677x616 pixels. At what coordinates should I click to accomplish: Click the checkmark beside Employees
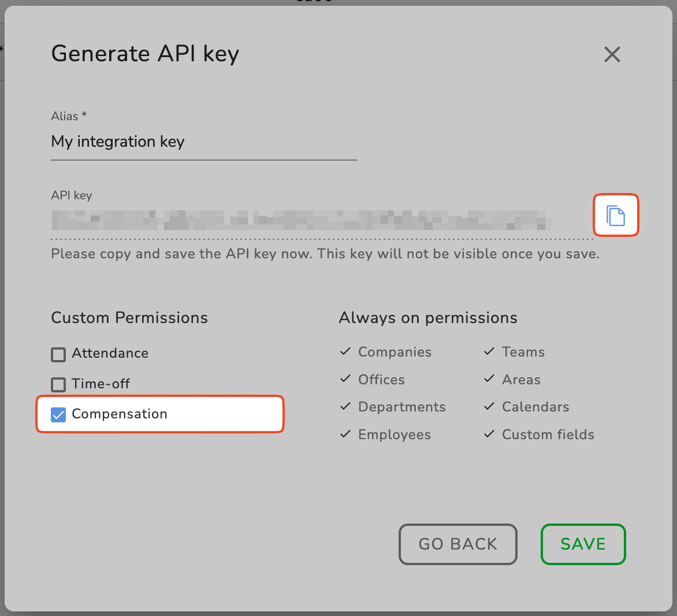click(x=345, y=434)
